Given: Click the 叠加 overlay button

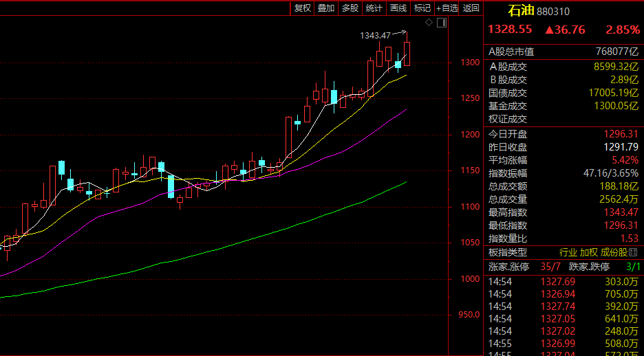Looking at the screenshot, I should click(326, 8).
